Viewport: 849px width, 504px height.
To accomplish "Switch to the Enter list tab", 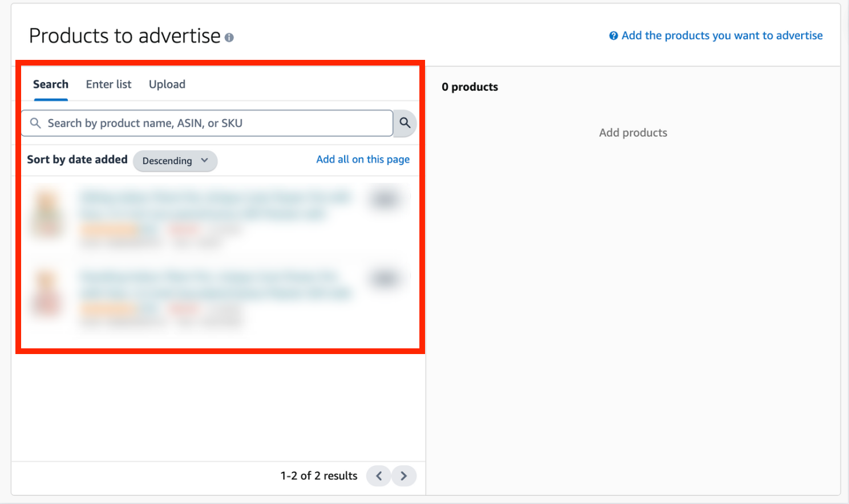I will 108,84.
